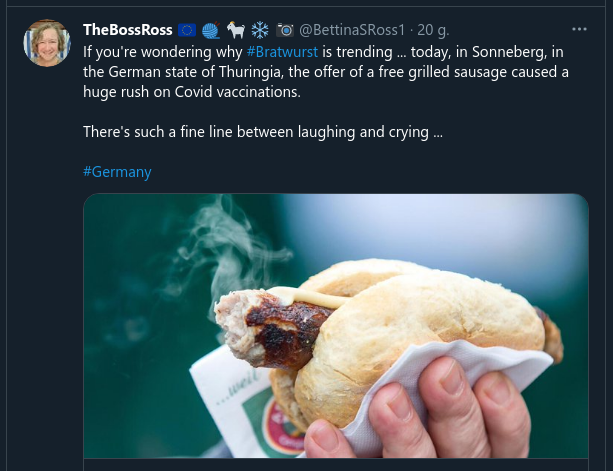Open the #Germany hashtag link
Image resolution: width=613 pixels, height=471 pixels.
pos(117,172)
